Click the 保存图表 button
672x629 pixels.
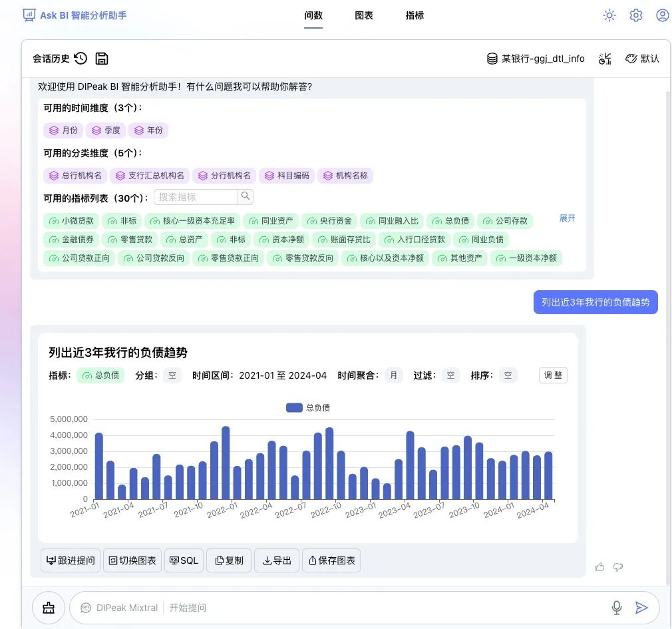tap(331, 560)
